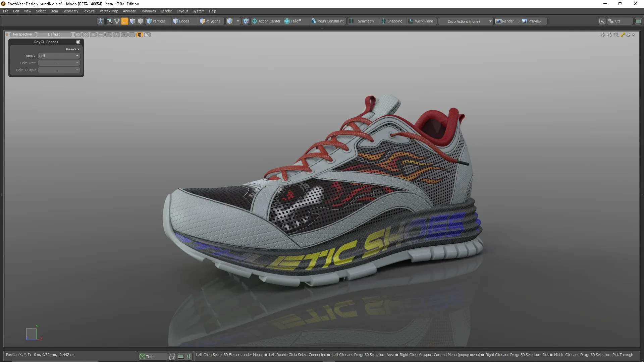Open the Symmetry options label
This screenshot has height=362, width=644.
pos(366,21)
